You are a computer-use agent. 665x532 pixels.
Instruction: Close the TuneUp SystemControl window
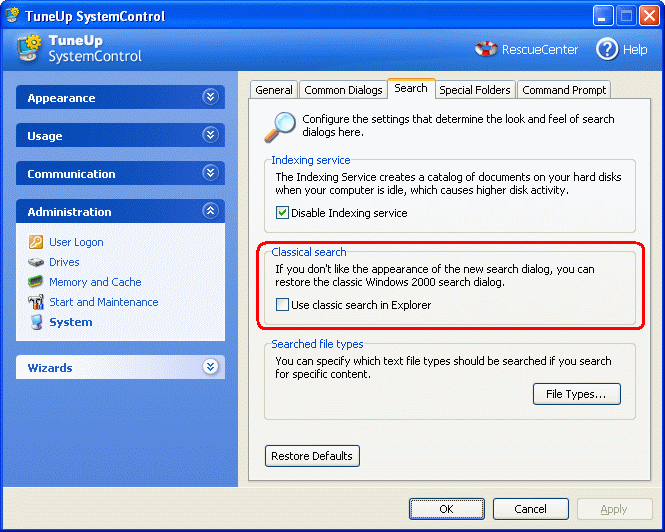coord(649,16)
